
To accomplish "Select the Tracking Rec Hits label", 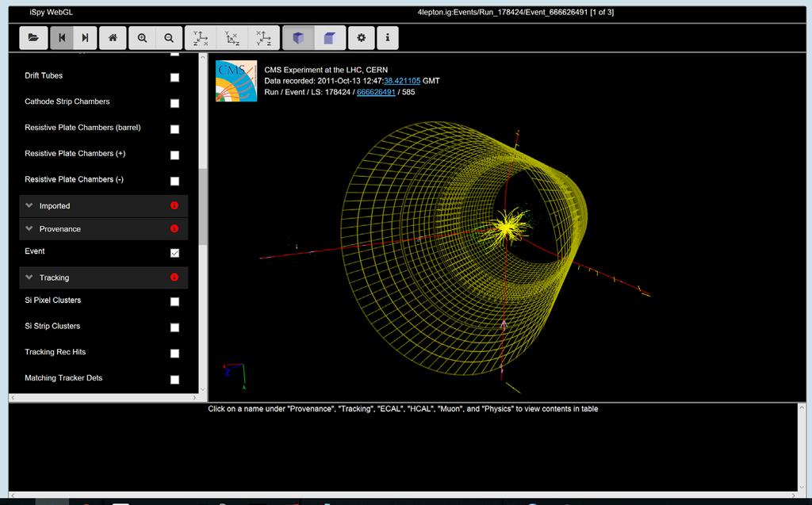I will point(56,352).
